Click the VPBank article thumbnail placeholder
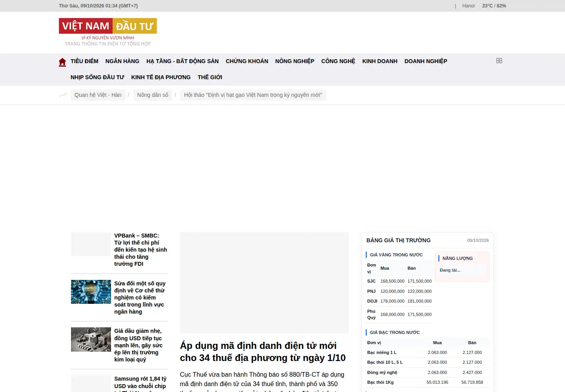 click(91, 244)
